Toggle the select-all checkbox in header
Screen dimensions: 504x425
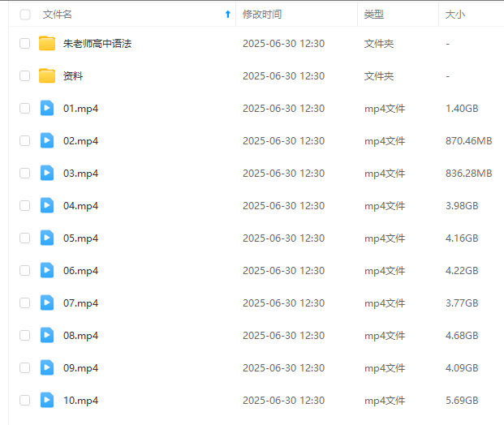coord(25,15)
